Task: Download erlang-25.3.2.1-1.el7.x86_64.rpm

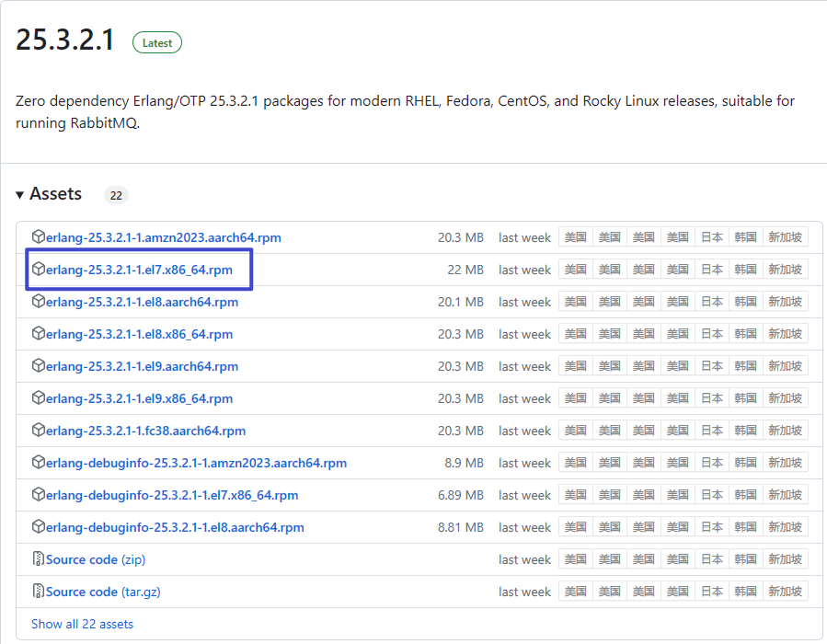Action: [139, 270]
